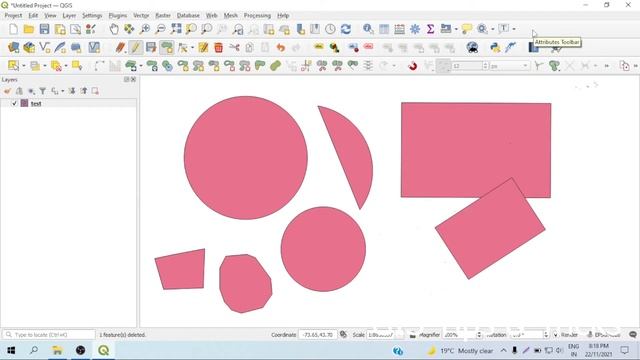Screen dimensions: 640x360
Task: Click the Zoom Out magnifier tool
Action: click(x=160, y=29)
